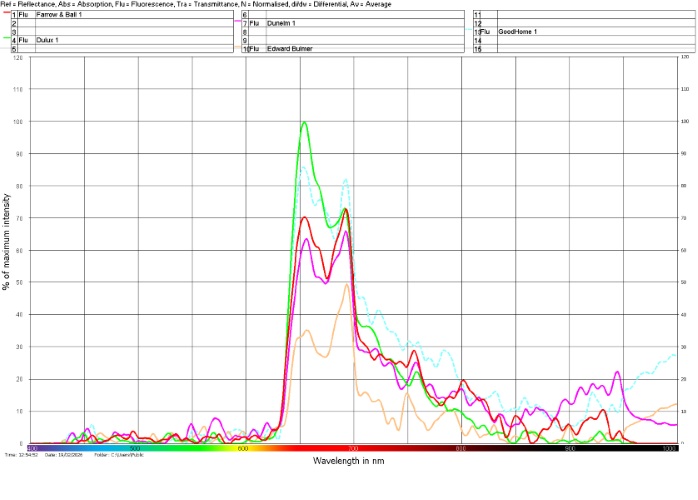The height and width of the screenshot is (500, 698).
Task: Click the 'Date: 19/02/2026' footer entry
Action: [x=64, y=455]
